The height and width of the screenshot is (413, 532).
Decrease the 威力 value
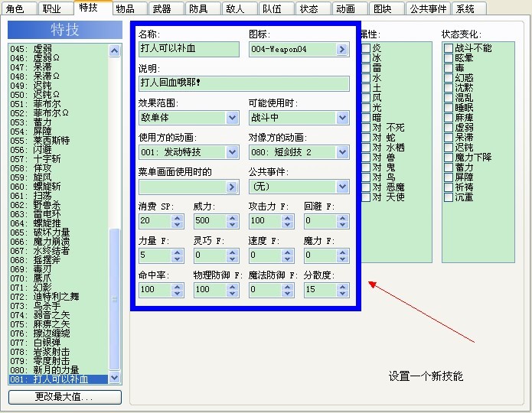click(233, 224)
